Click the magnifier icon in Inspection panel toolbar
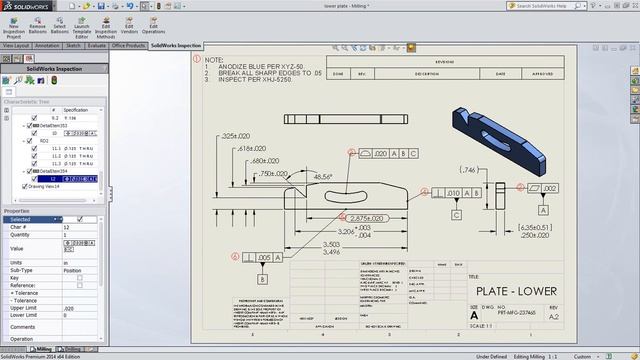This screenshot has width=640, height=360. click(18, 80)
